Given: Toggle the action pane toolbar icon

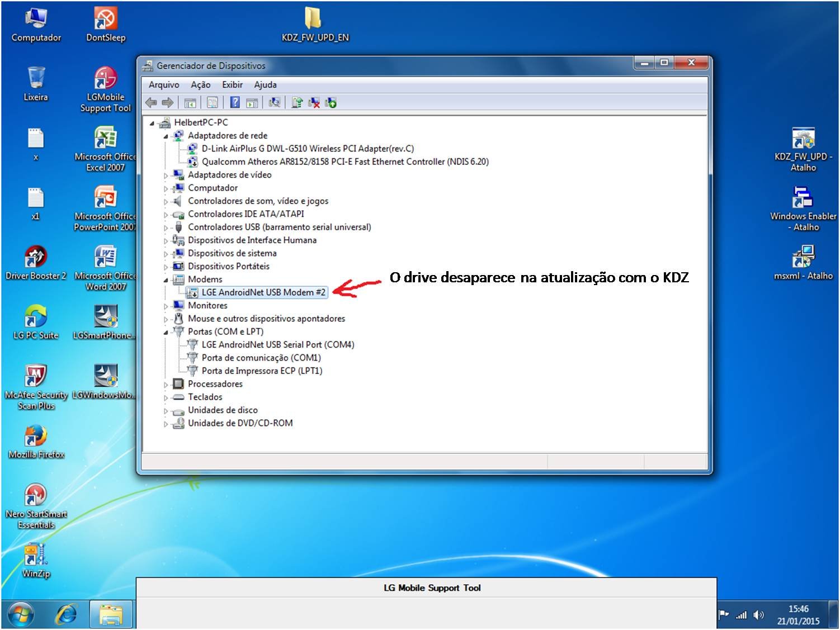Looking at the screenshot, I should click(252, 102).
